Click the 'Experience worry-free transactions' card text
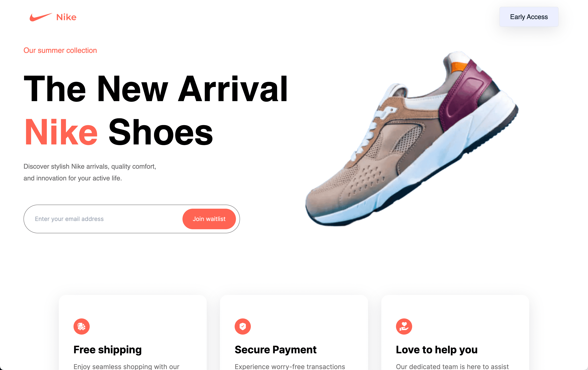 pyautogui.click(x=290, y=367)
